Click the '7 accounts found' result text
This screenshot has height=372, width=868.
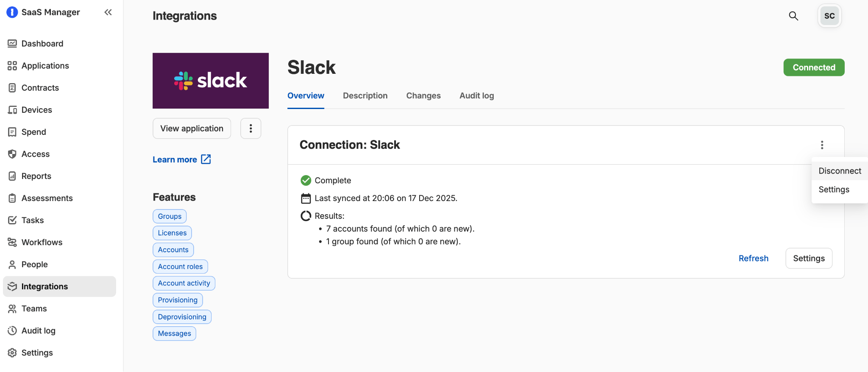[x=400, y=229]
